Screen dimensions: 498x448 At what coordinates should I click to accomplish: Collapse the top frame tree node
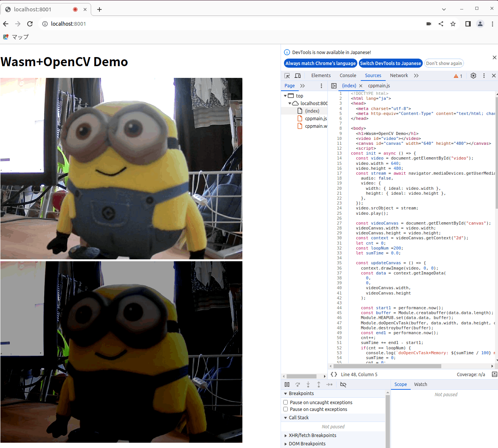click(285, 96)
